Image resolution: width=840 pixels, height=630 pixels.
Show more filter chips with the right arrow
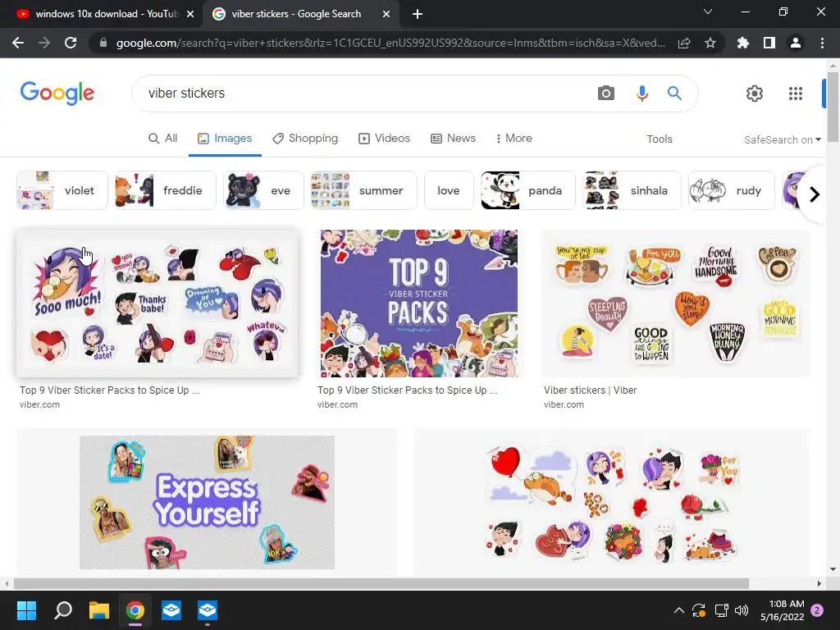(x=815, y=194)
